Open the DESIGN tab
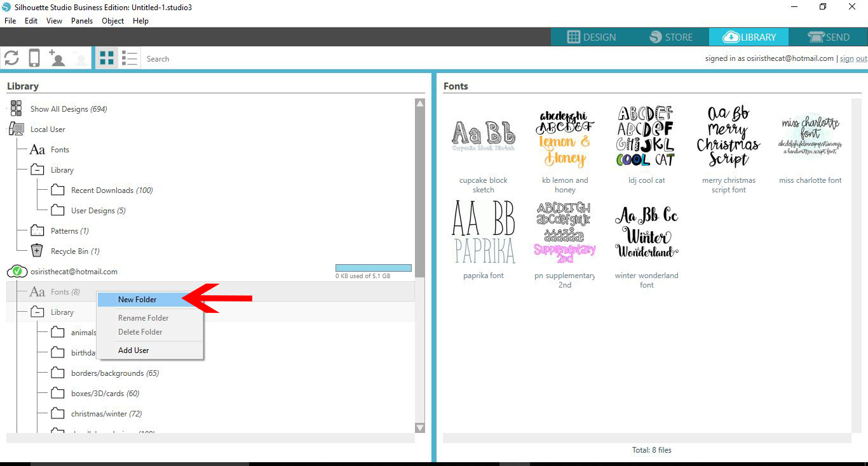The width and height of the screenshot is (868, 466). [591, 37]
